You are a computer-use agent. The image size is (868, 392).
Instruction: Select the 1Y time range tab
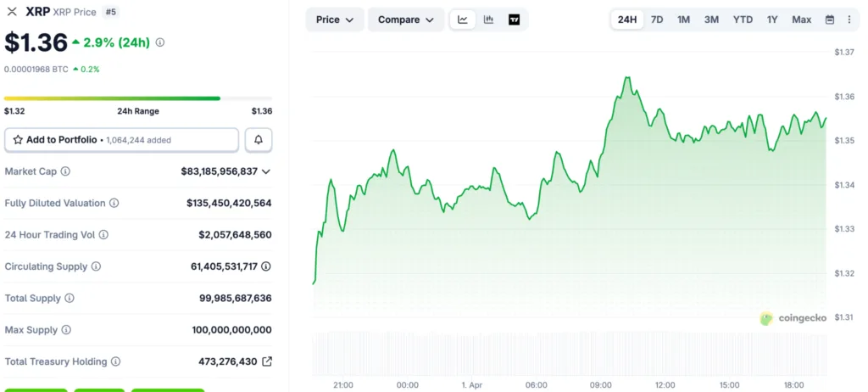tap(772, 20)
